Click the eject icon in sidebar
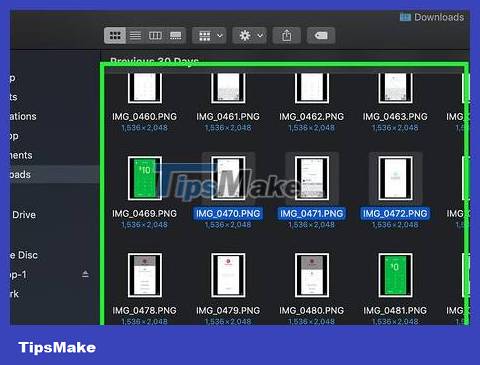Viewport: 480px width, 365px height. coord(85,274)
